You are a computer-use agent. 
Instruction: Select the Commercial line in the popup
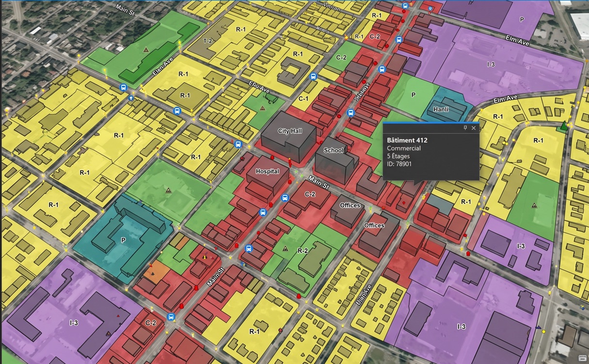tap(404, 148)
